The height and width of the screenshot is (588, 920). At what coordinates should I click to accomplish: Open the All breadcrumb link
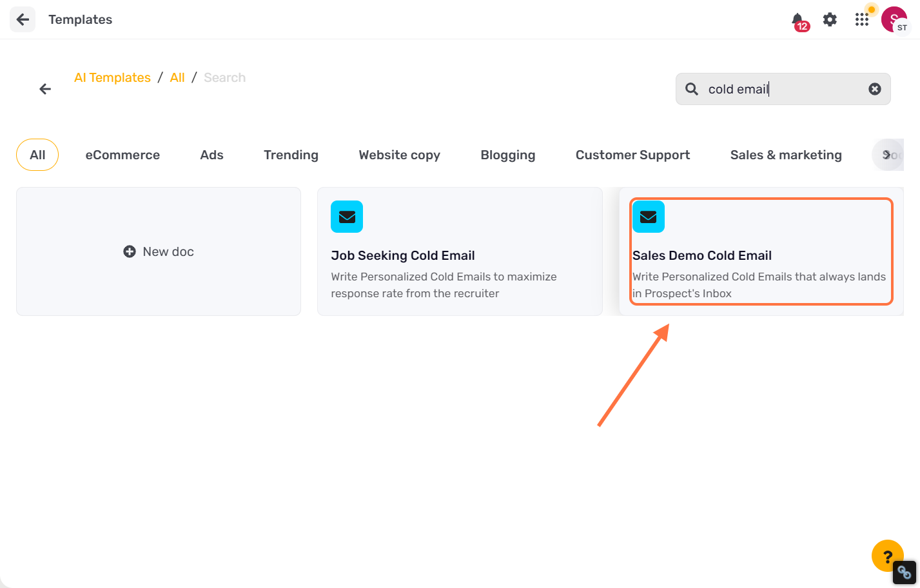click(177, 77)
